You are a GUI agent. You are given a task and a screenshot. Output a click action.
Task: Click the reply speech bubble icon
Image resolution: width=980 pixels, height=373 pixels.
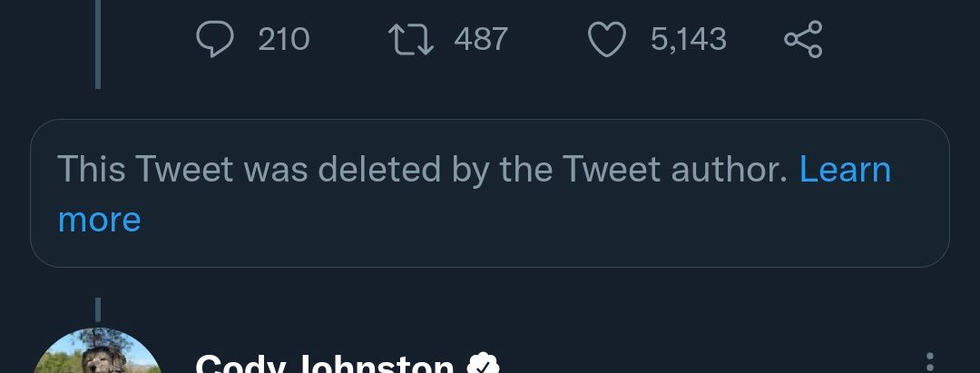tap(215, 39)
